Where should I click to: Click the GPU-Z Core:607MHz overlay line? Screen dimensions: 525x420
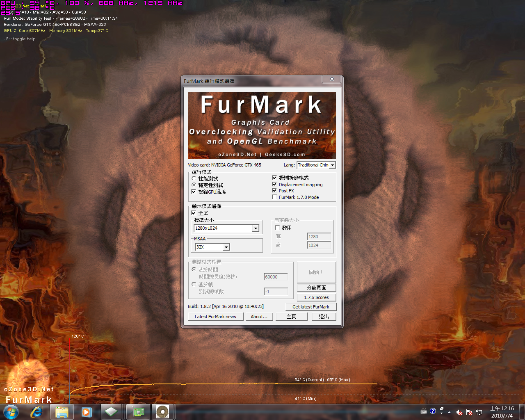pos(56,31)
